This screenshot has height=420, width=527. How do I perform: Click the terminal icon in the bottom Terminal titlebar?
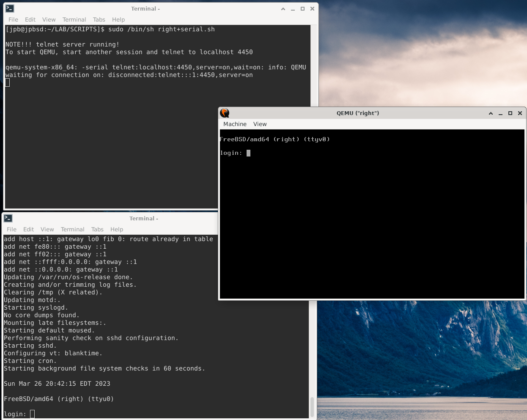pyautogui.click(x=8, y=218)
